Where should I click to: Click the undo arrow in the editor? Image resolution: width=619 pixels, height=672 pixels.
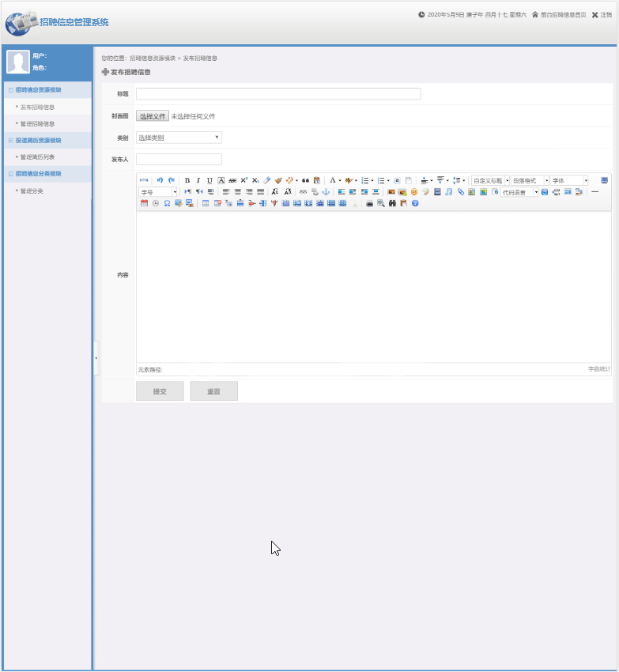(160, 180)
